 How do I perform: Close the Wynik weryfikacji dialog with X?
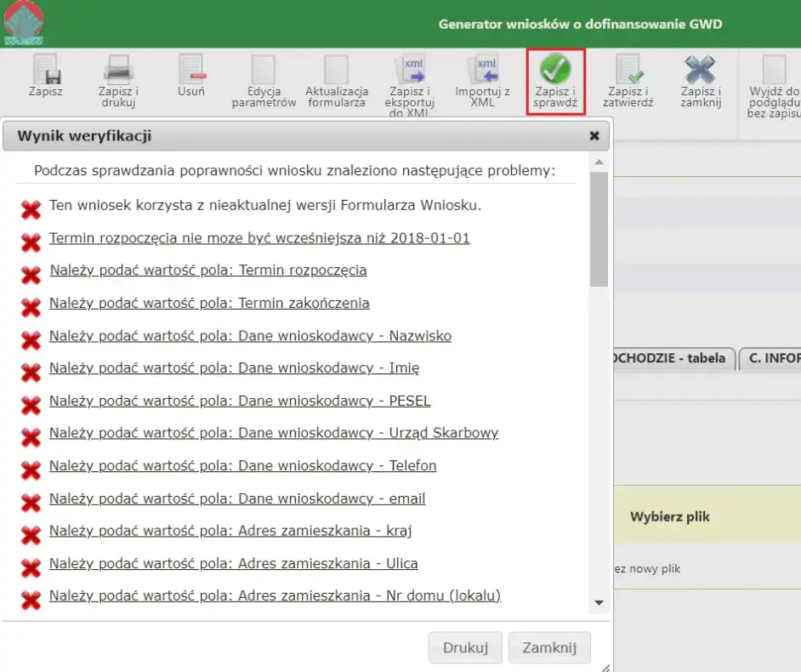594,136
